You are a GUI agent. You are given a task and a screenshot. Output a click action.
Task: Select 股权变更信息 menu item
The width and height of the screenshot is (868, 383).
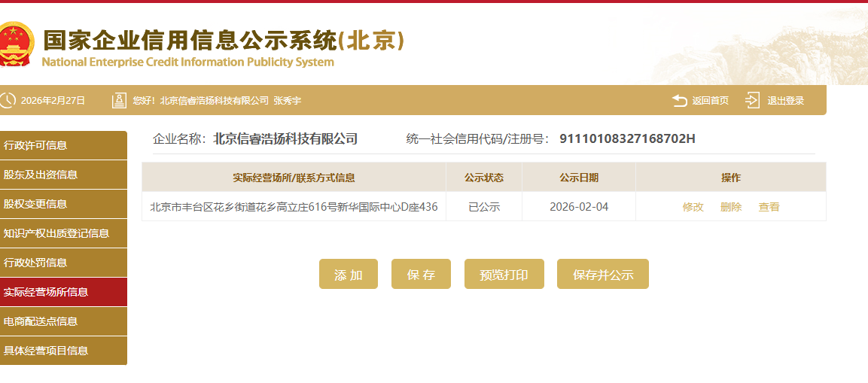[x=63, y=204]
